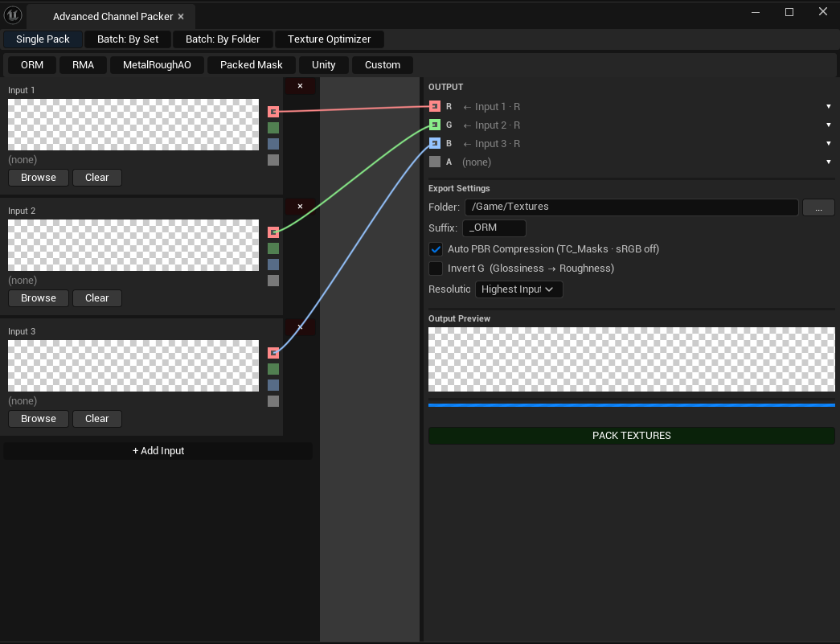
Task: Remove Input 1 with its X button
Action: pos(300,86)
